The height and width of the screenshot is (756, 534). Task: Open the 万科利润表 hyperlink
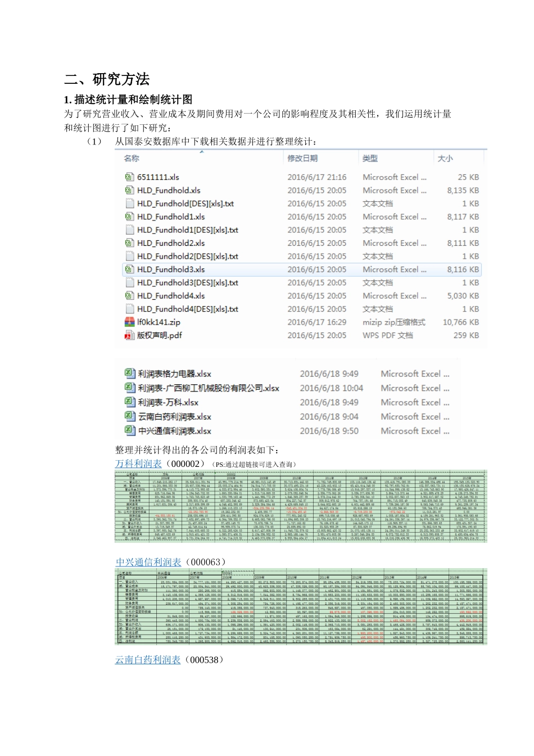138,464
